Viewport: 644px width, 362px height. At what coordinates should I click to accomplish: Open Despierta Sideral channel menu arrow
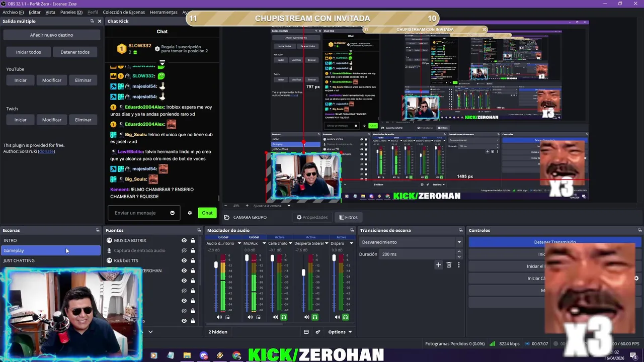[x=327, y=243]
